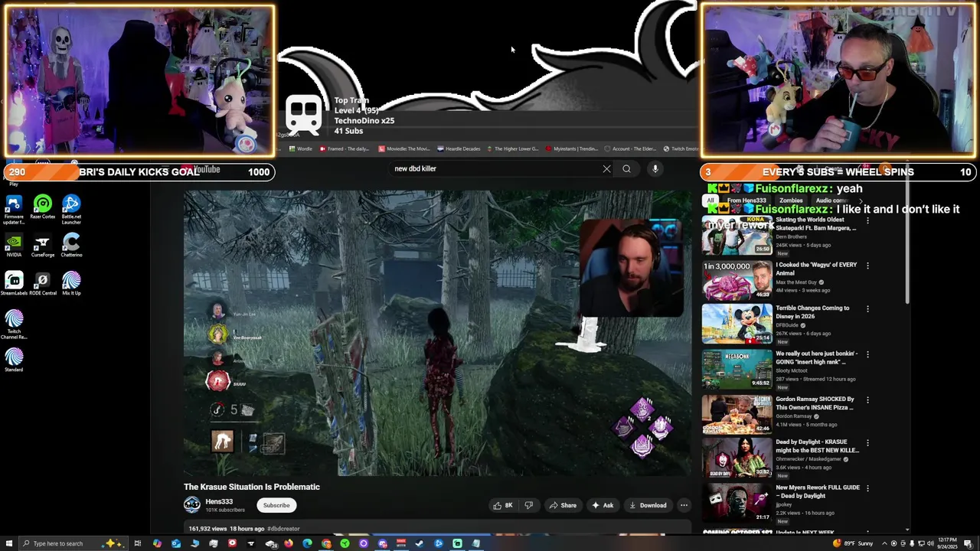The height and width of the screenshot is (551, 980).
Task: Open options menu for Skating Skatepark video
Action: [x=867, y=220]
